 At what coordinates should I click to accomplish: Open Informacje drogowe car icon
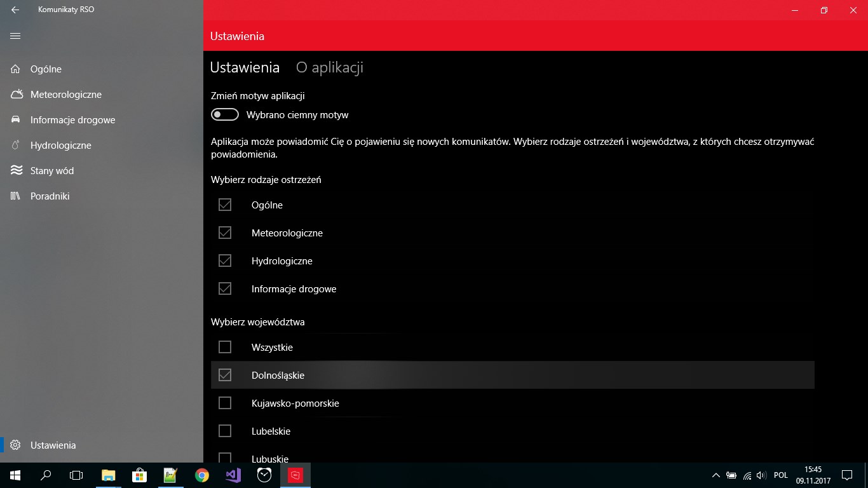click(16, 119)
